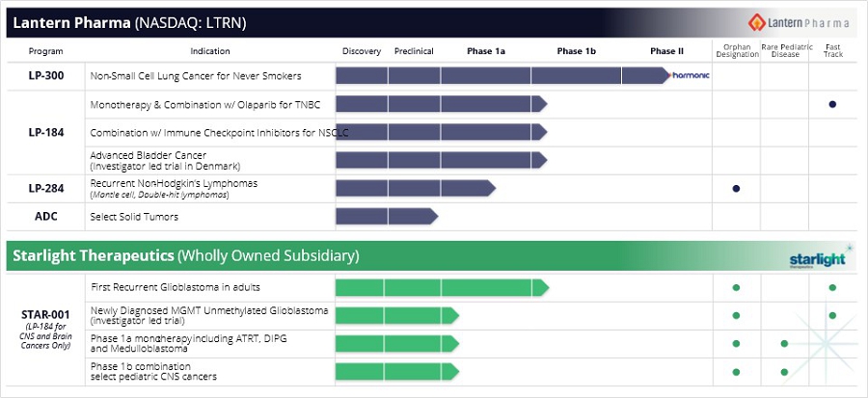Click the Recurrent Non-Hodgkin's Lymphomas progress bar

click(415, 189)
